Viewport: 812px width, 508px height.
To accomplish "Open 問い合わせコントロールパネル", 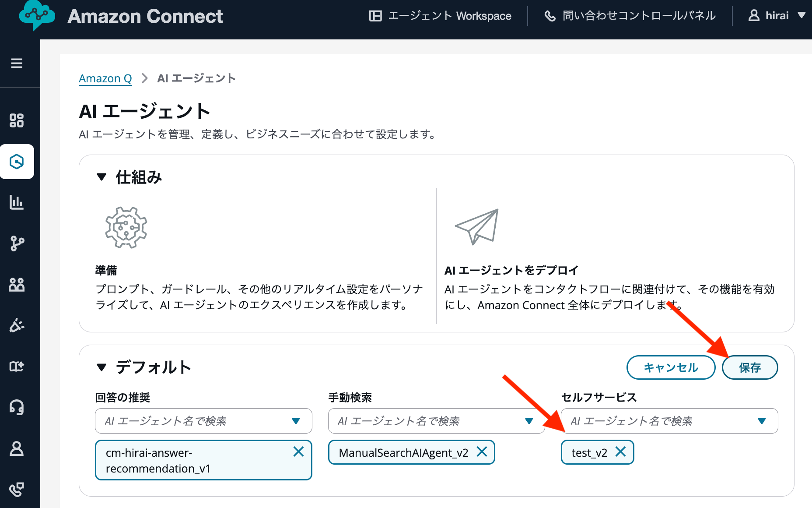I will 630,16.
